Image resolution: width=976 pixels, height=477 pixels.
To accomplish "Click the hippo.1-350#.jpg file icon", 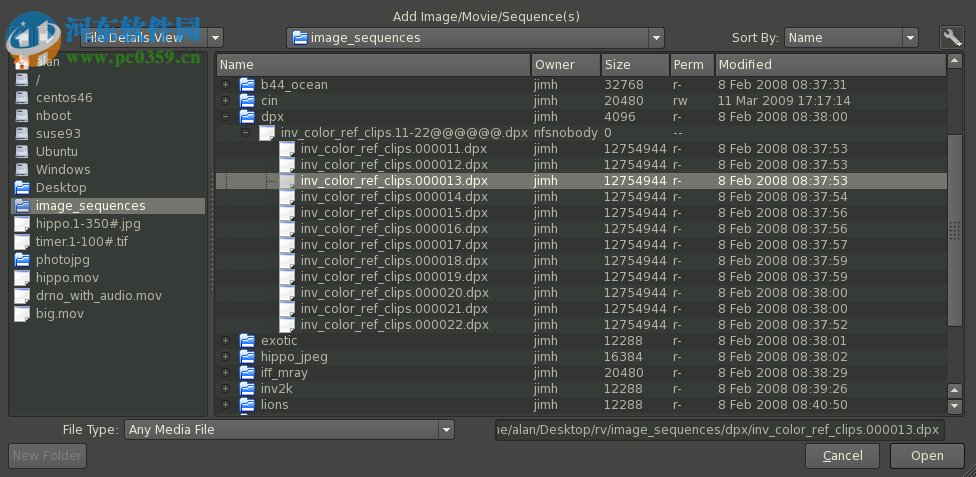I will pyautogui.click(x=22, y=224).
